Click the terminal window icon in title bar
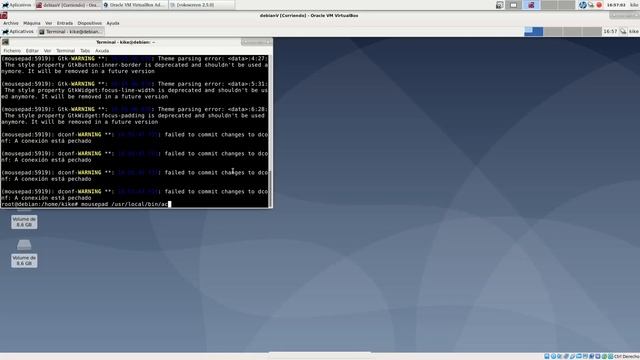 (x=5, y=42)
